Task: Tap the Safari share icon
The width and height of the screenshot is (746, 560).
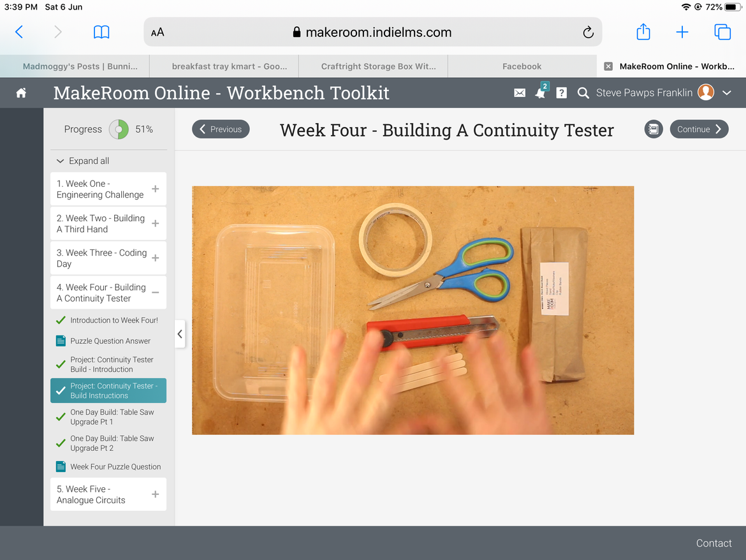Action: coord(643,33)
